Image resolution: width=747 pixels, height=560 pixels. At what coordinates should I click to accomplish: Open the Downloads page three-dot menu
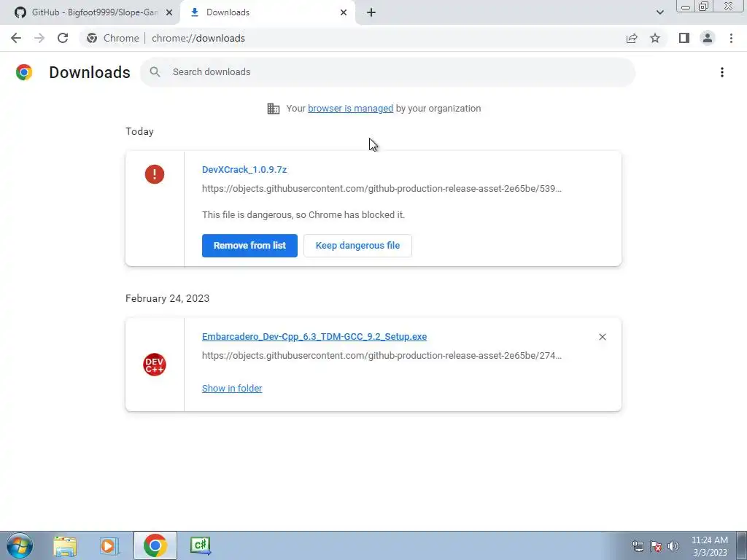coord(722,72)
